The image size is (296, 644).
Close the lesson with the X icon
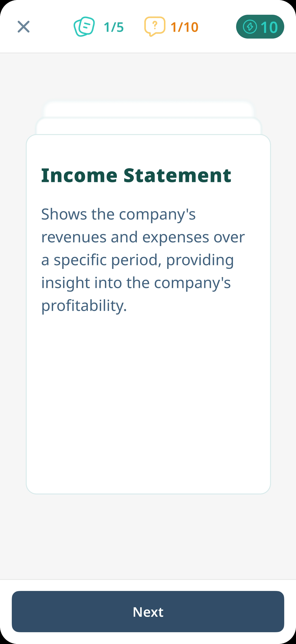24,27
